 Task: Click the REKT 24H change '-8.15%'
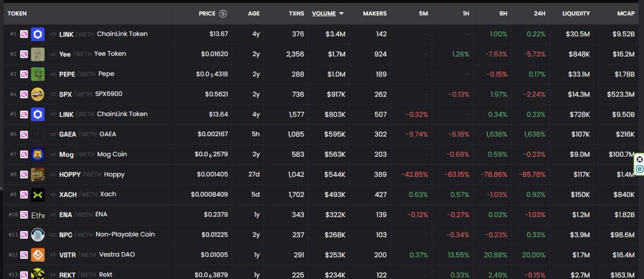click(x=535, y=274)
